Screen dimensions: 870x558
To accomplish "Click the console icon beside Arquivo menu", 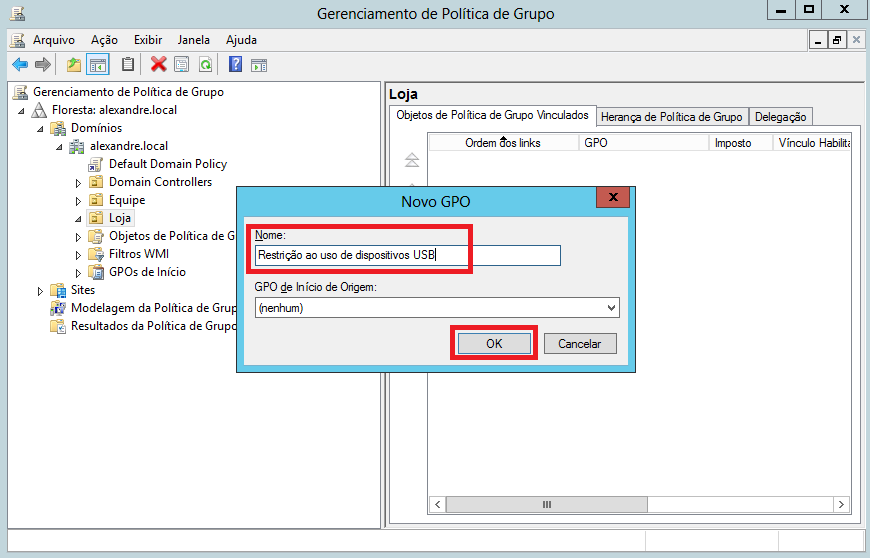I will [x=18, y=40].
